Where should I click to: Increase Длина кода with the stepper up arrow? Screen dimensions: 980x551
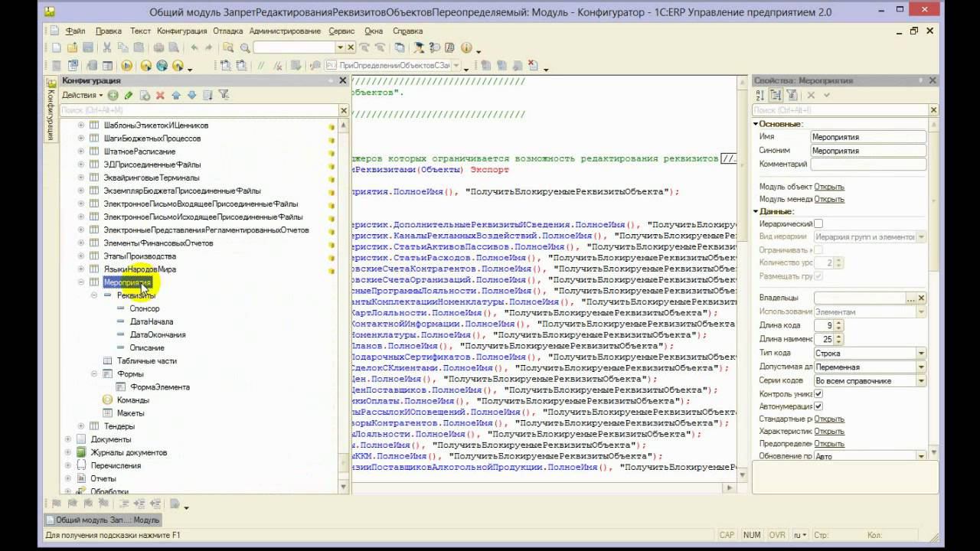tap(838, 323)
